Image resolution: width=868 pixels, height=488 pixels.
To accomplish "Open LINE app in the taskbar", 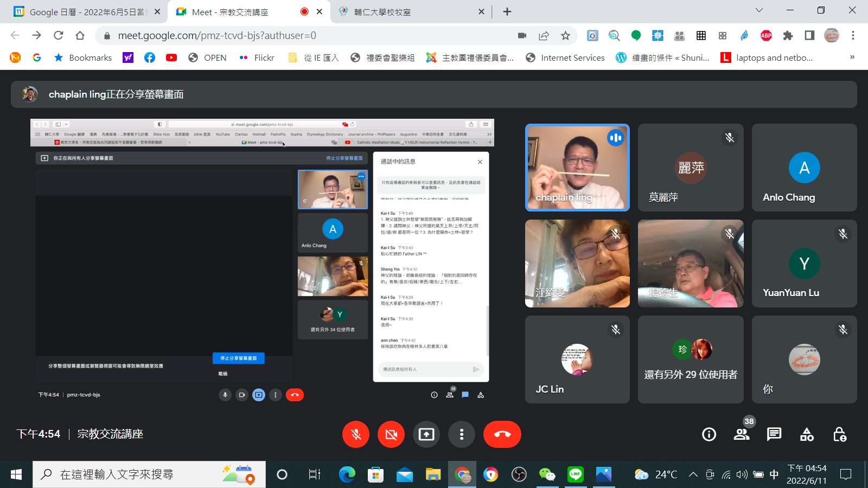I will click(576, 474).
